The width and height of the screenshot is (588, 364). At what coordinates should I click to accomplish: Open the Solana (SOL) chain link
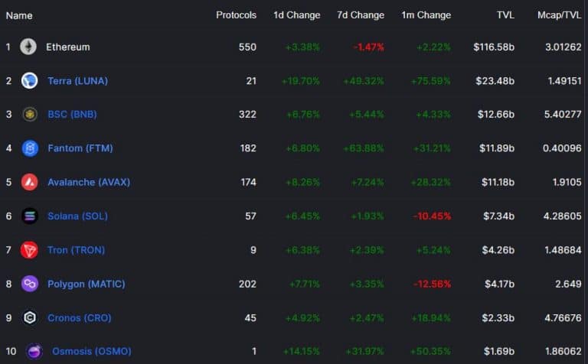point(77,216)
